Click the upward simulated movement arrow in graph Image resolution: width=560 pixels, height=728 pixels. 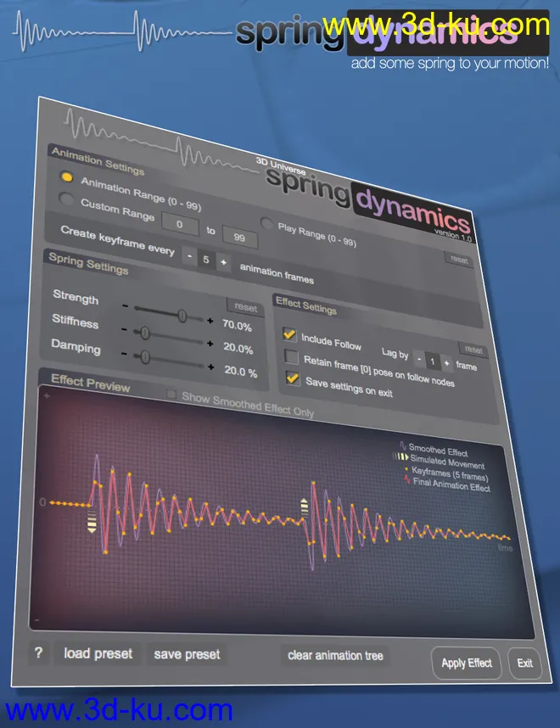[x=305, y=507]
